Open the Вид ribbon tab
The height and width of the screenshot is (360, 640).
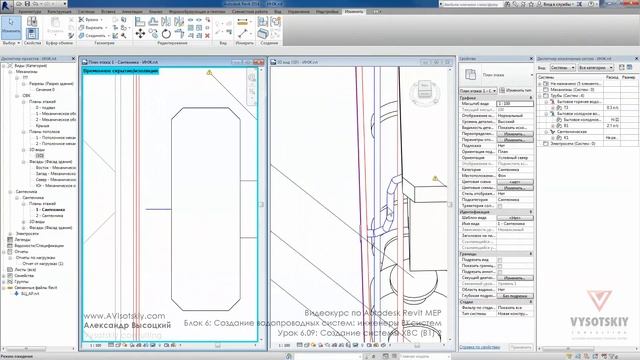[278, 11]
